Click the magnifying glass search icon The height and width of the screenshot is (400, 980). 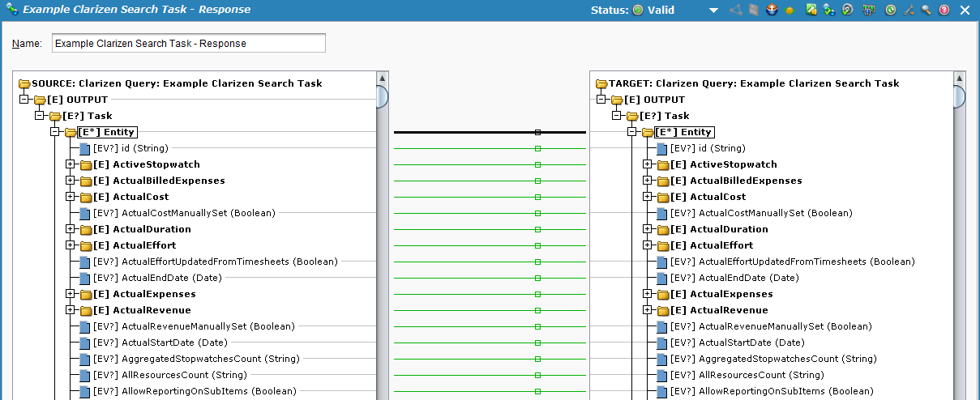point(925,11)
